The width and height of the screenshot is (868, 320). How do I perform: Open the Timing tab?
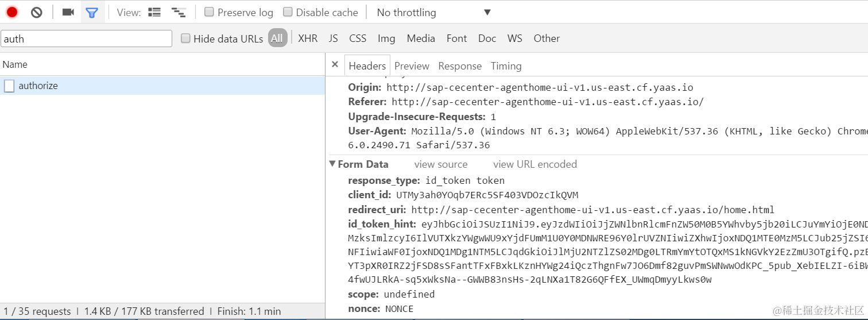[506, 66]
